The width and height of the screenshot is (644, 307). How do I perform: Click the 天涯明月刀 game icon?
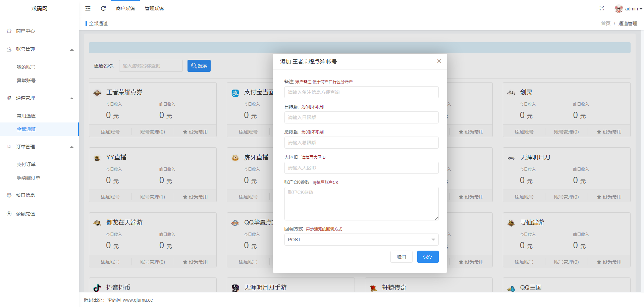(x=511, y=158)
